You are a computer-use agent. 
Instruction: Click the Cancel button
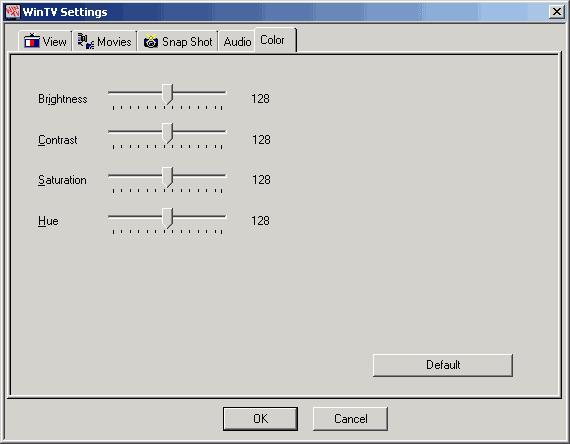tap(350, 419)
